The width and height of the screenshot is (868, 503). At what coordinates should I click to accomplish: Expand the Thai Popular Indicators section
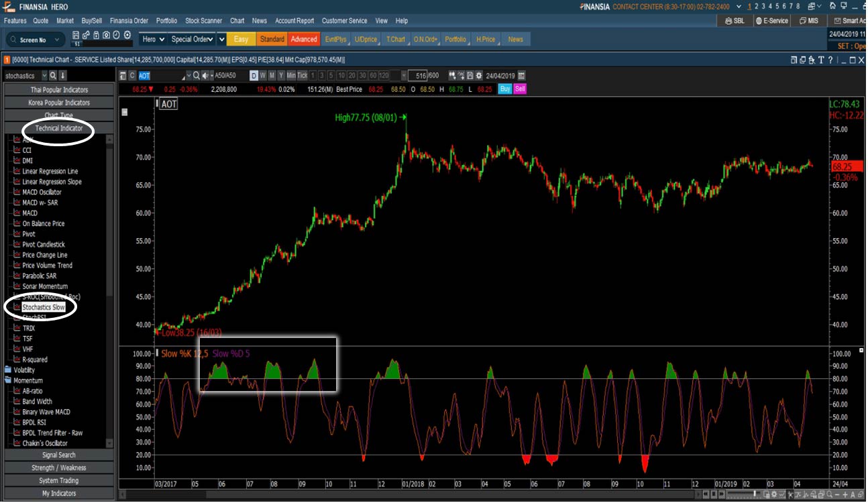point(59,90)
